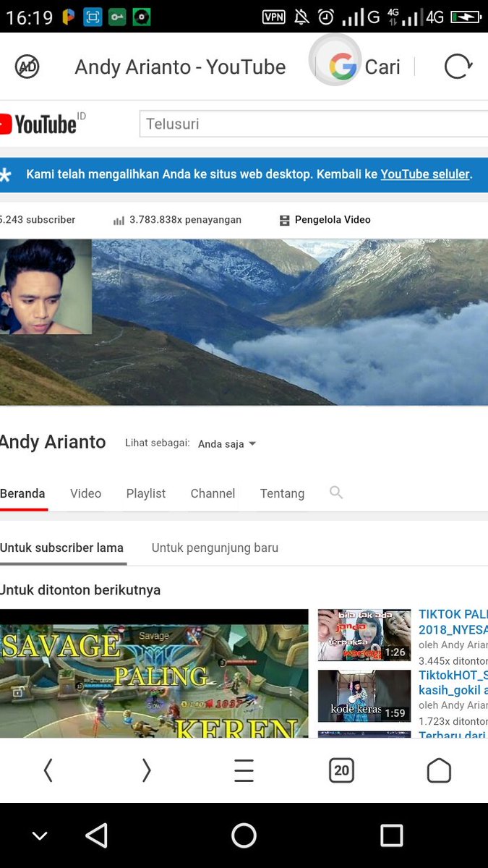Open the Tentang tab
Image resolution: width=488 pixels, height=868 pixels.
coord(282,493)
